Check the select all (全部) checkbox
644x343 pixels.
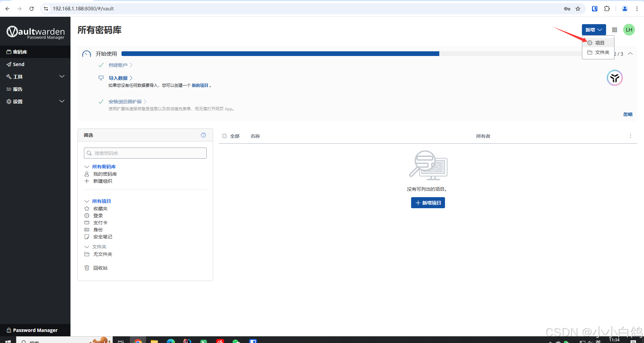pyautogui.click(x=225, y=136)
